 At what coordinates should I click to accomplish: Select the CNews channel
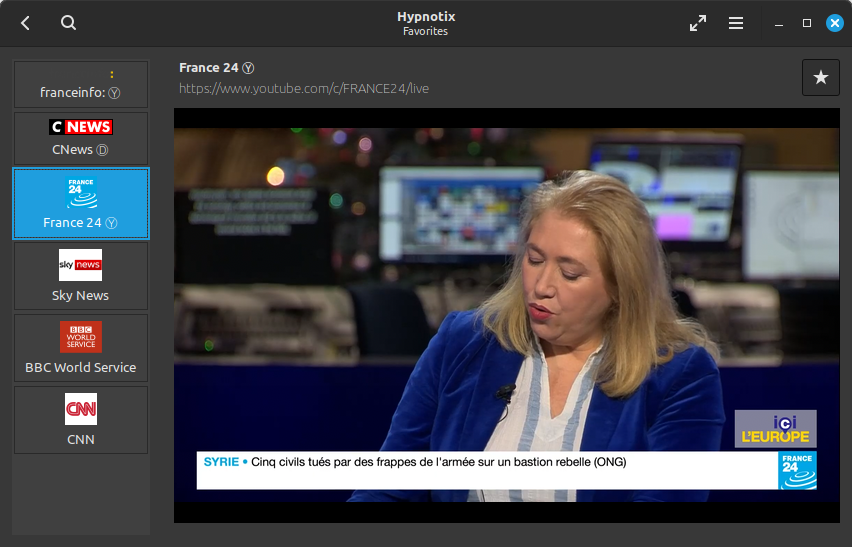pos(81,139)
